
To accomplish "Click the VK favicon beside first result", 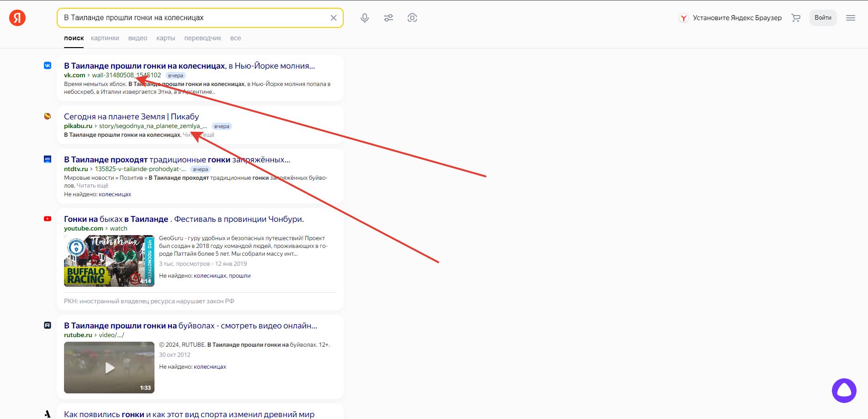I will [x=48, y=65].
